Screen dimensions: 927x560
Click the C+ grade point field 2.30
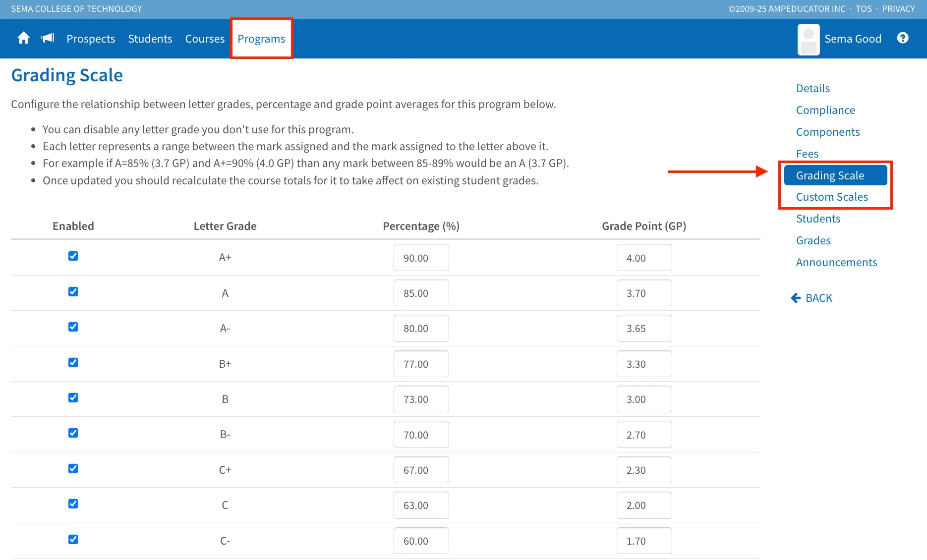(x=644, y=470)
